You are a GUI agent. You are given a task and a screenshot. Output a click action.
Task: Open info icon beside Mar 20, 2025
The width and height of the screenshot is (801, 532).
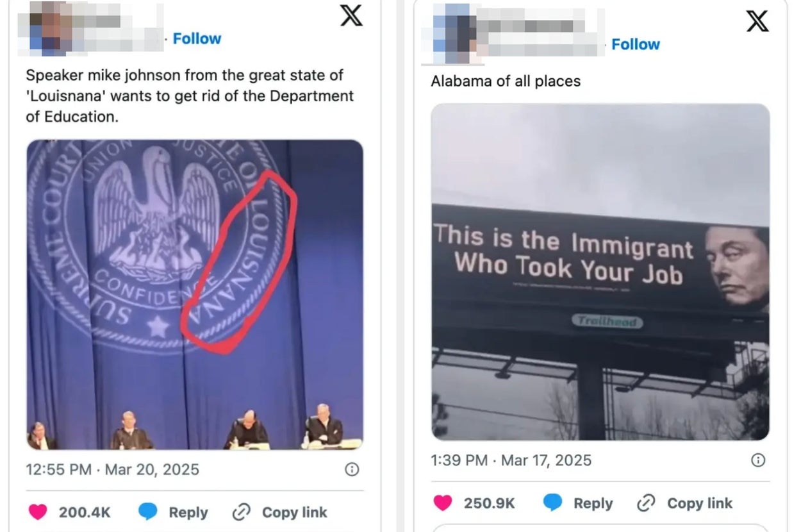point(352,470)
